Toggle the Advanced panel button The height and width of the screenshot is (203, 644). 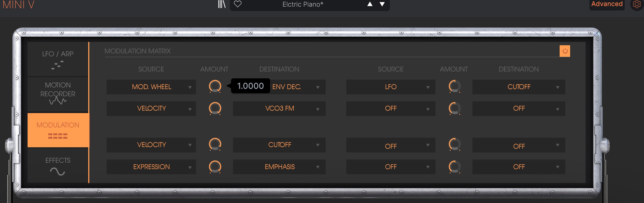pyautogui.click(x=607, y=4)
